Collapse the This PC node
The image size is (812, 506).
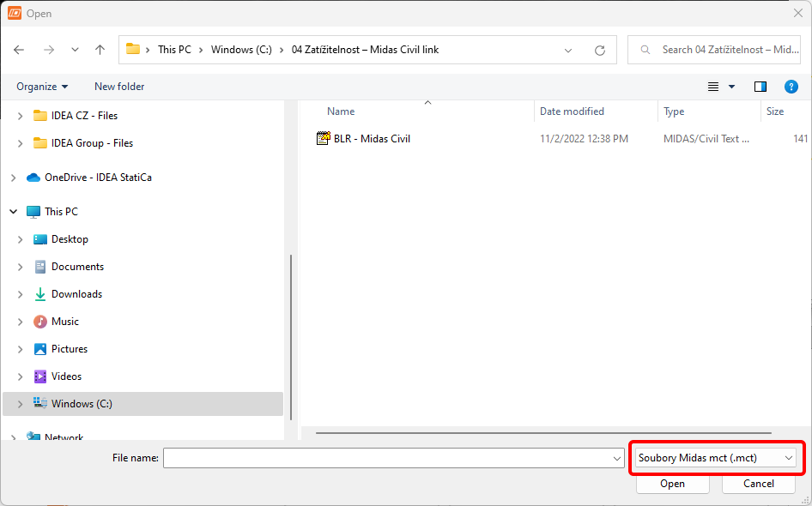(x=14, y=212)
